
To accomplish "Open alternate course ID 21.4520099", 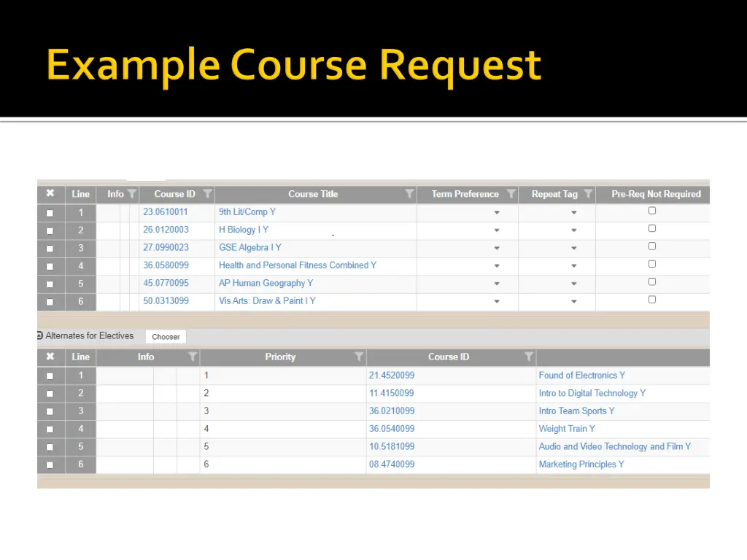I will coord(392,376).
